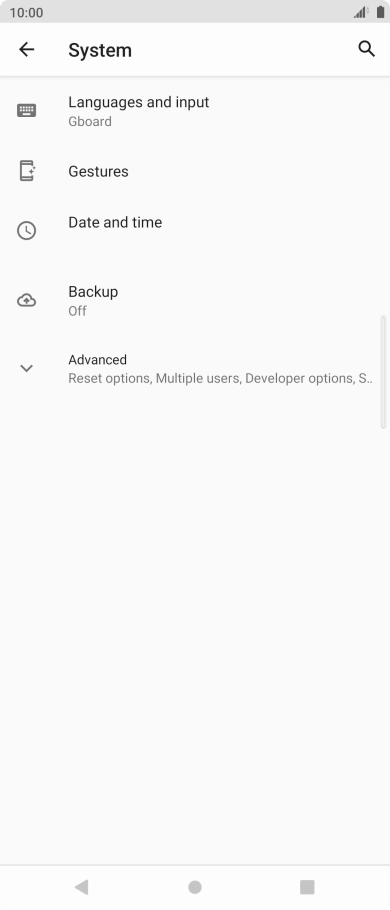Open Date and time settings
The image size is (390, 910).
pos(195,230)
